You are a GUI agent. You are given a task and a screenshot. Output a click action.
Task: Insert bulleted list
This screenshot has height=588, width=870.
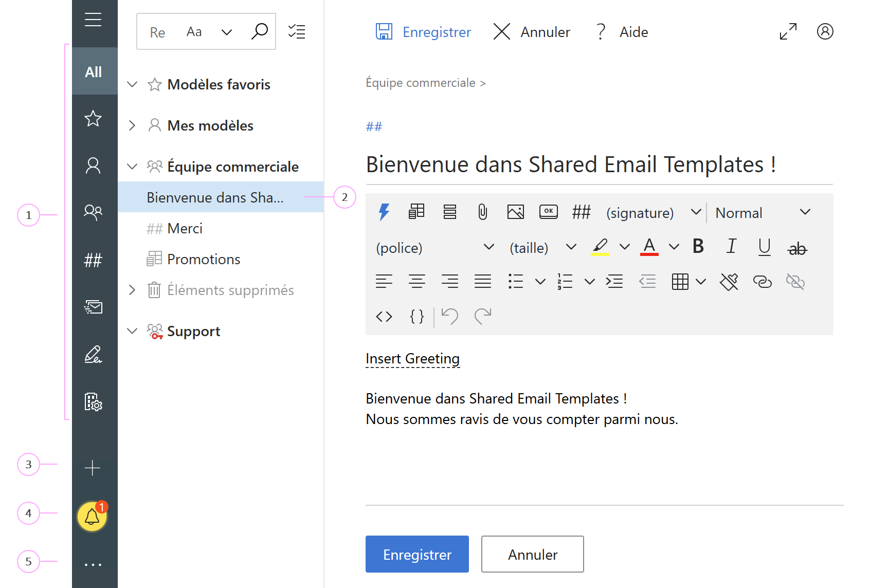(x=515, y=281)
